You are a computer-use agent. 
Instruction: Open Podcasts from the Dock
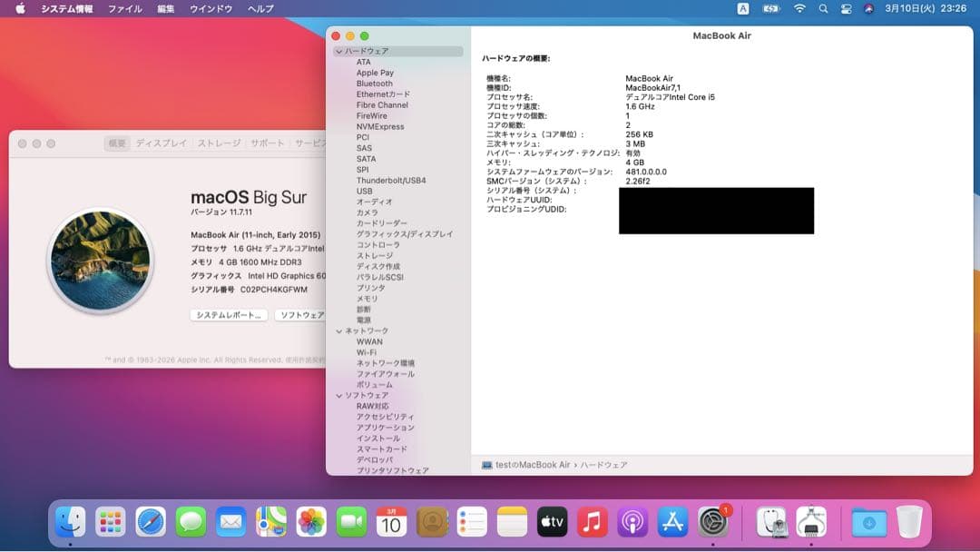coord(632,522)
